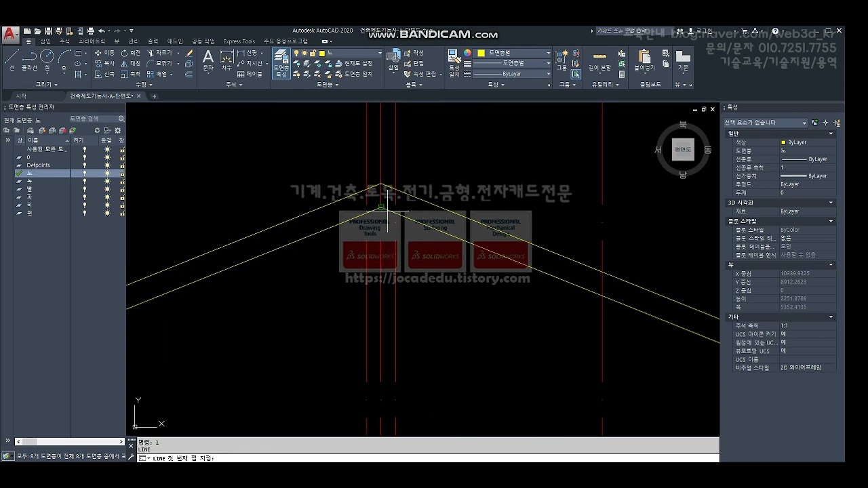Toggle freeze sun icon for layer 파
This screenshot has width=868, height=488.
pos(107,197)
